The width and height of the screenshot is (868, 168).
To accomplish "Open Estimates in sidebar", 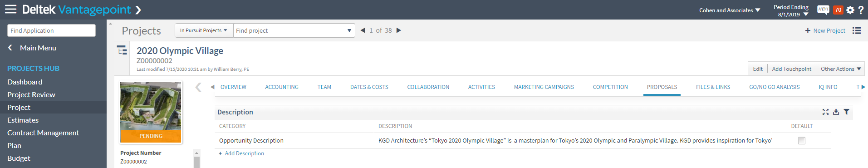I will click(23, 120).
